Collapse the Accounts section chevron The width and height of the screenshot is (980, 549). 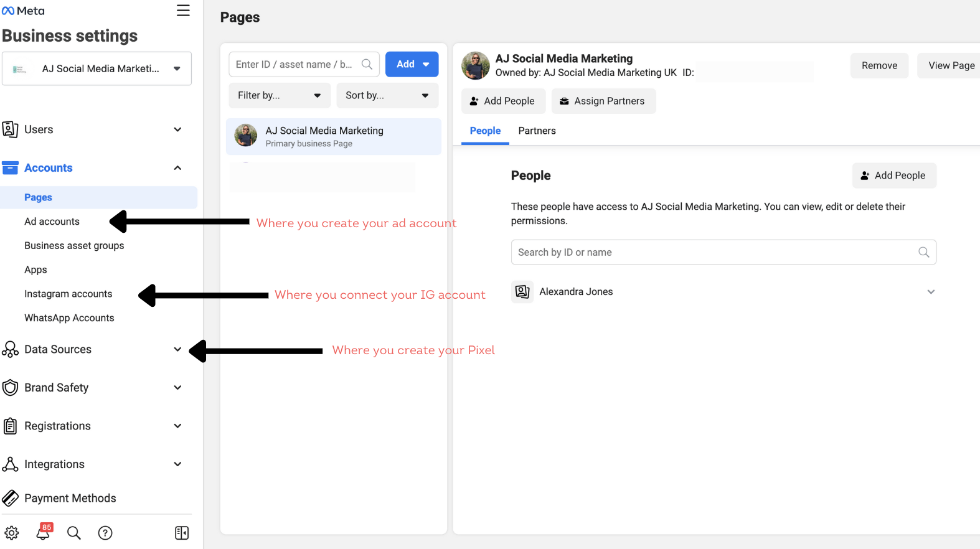[177, 168]
